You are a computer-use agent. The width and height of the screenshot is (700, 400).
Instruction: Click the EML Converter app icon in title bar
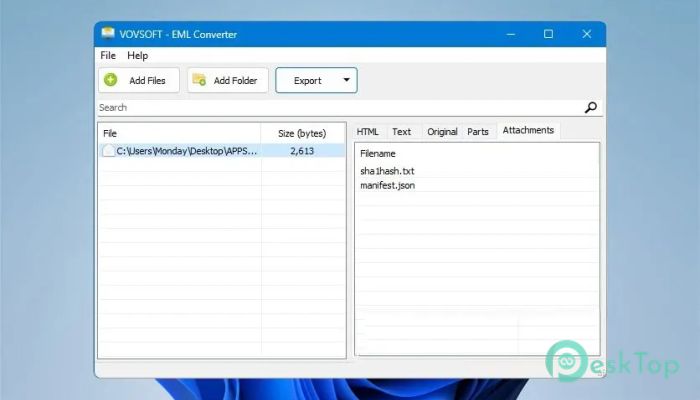[108, 33]
